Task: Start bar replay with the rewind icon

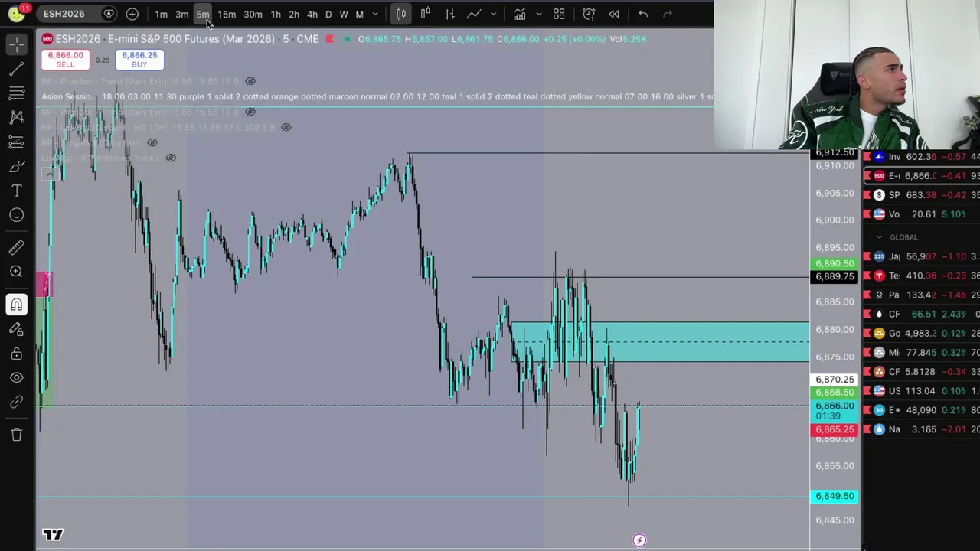Action: [614, 14]
